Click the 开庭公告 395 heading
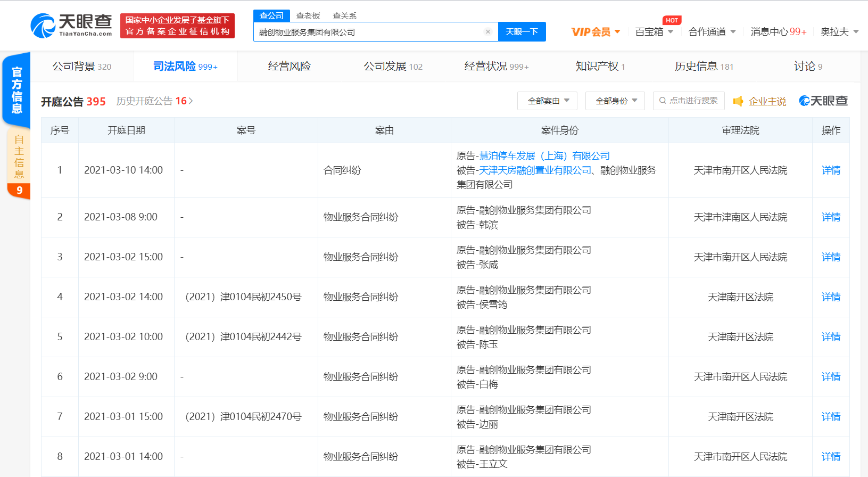Image resolution: width=868 pixels, height=477 pixels. click(x=73, y=101)
